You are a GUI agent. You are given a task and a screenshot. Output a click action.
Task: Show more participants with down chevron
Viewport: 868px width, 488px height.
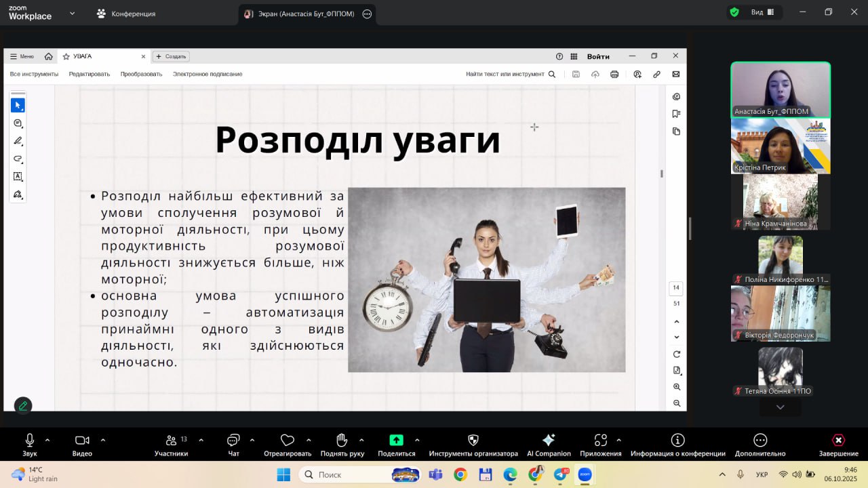pos(780,407)
